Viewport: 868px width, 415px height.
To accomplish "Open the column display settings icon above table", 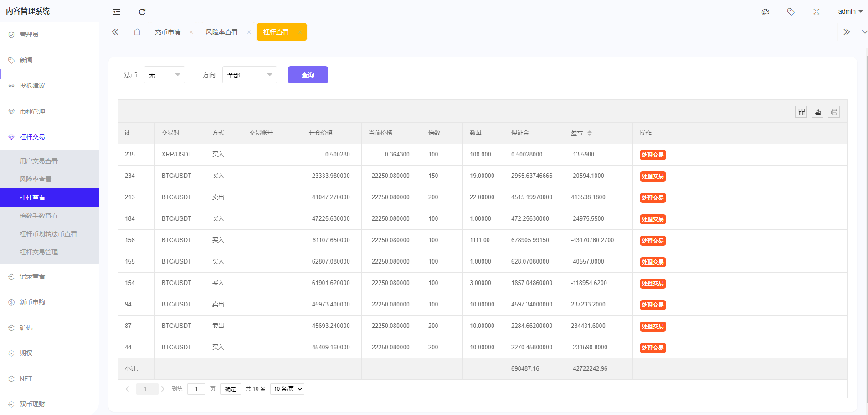I will (801, 112).
